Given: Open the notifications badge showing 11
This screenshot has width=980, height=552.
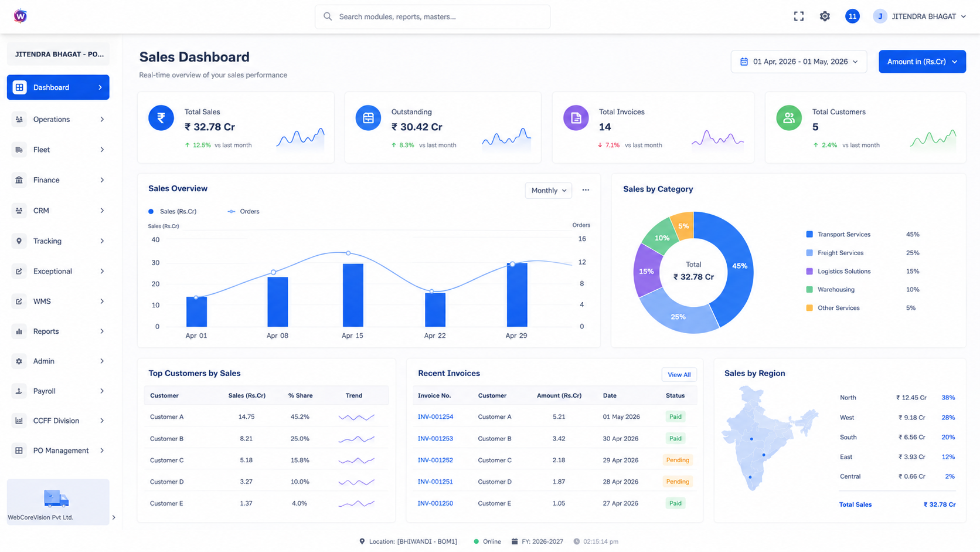Looking at the screenshot, I should coord(852,16).
